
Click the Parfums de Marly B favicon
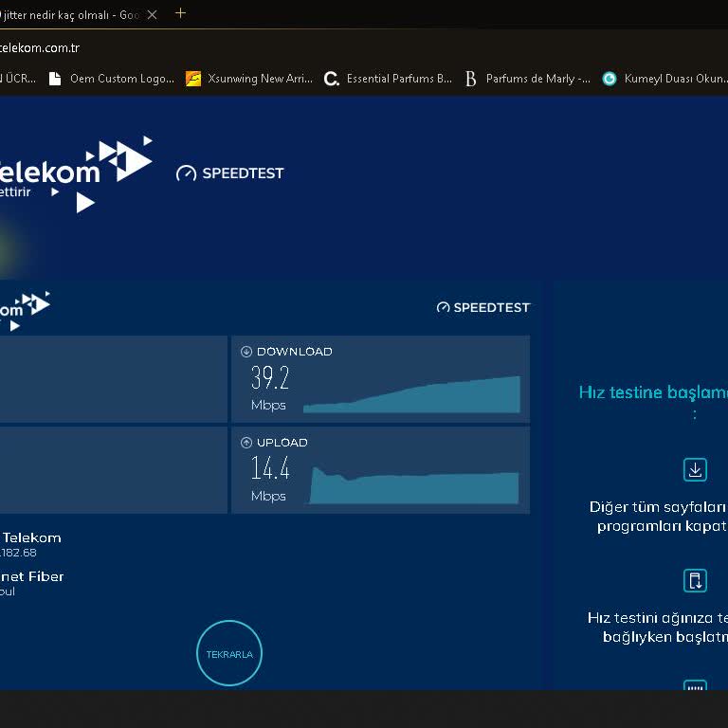pyautogui.click(x=471, y=79)
